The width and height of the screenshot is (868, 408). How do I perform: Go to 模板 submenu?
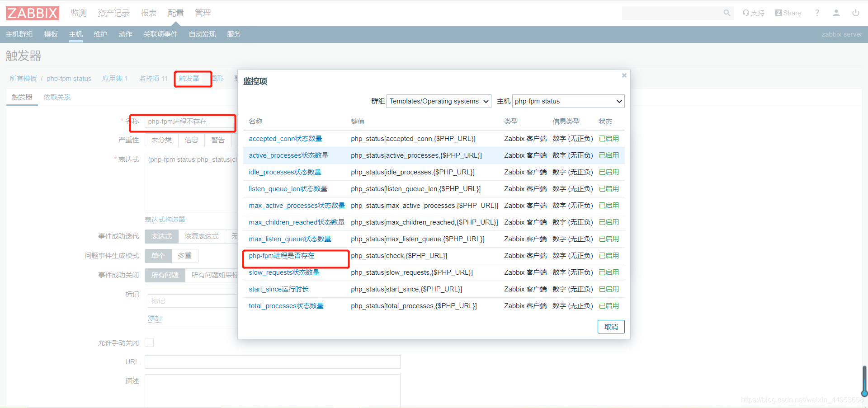51,34
